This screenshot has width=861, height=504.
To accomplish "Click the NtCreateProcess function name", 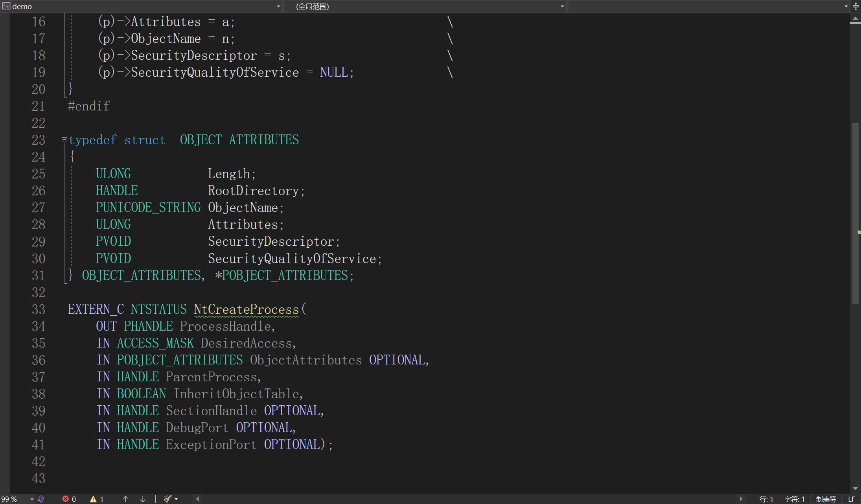I will [x=246, y=309].
